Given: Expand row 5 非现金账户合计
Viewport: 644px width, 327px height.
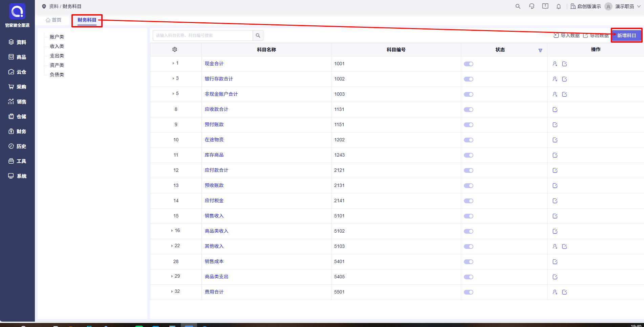Looking at the screenshot, I should click(173, 94).
